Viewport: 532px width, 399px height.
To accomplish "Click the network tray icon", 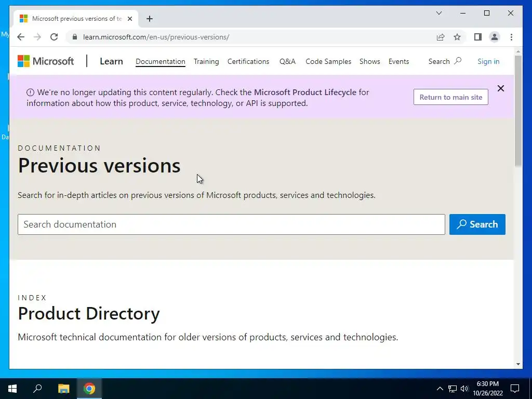I will click(453, 389).
